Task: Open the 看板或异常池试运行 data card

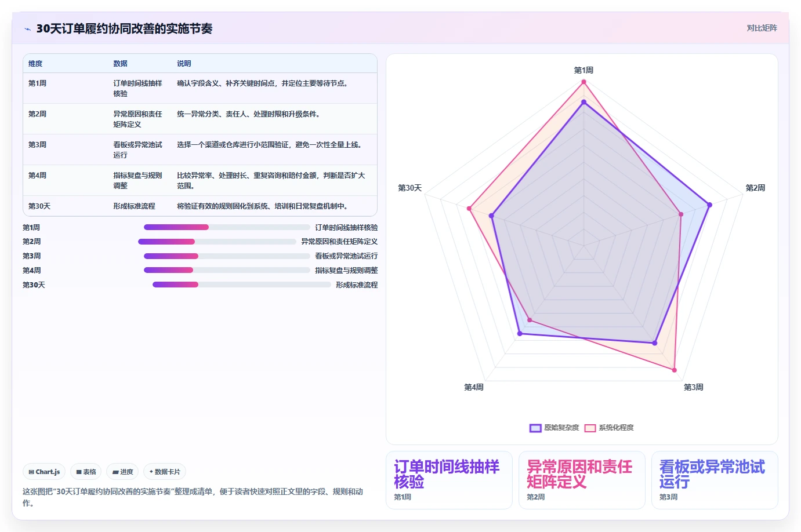Action: tap(715, 480)
